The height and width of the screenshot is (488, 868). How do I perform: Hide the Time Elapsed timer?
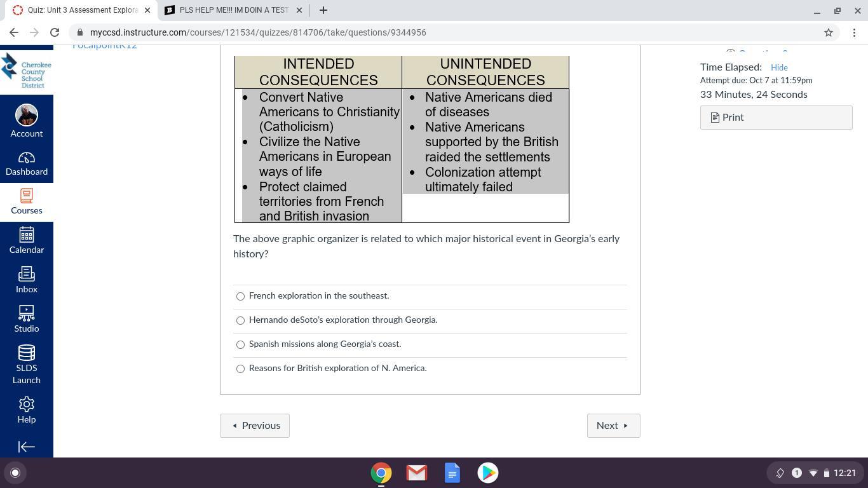[779, 67]
